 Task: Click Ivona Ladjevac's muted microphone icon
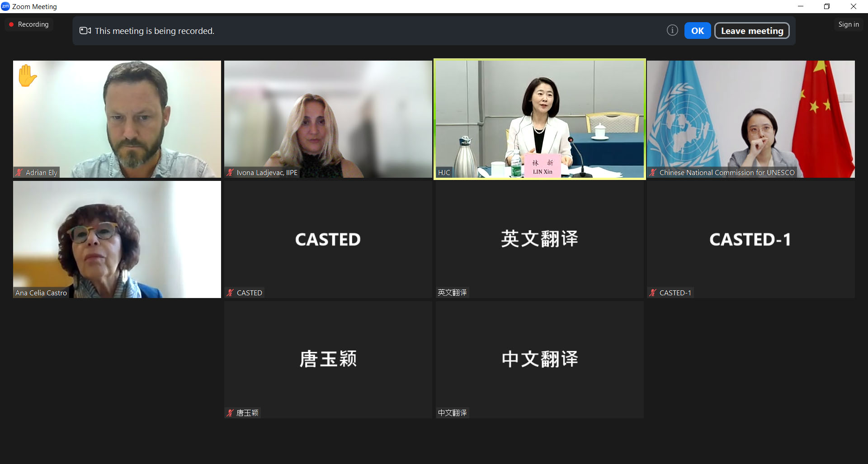point(230,172)
